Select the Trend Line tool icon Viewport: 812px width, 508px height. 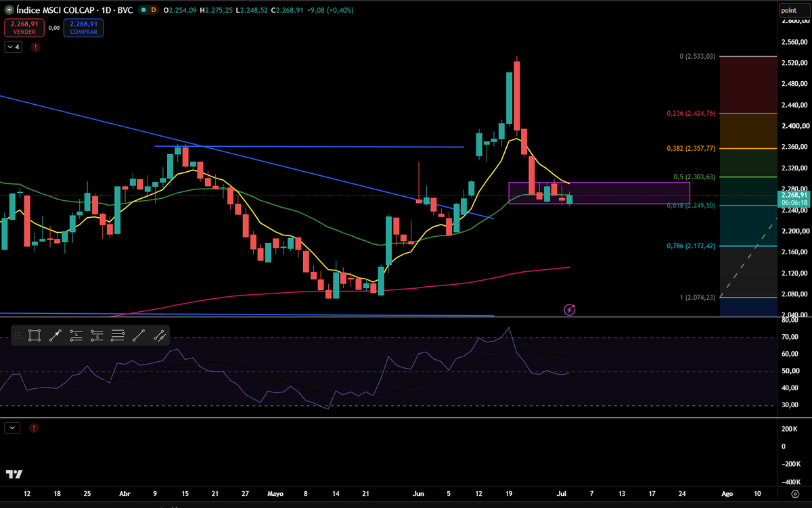[139, 335]
